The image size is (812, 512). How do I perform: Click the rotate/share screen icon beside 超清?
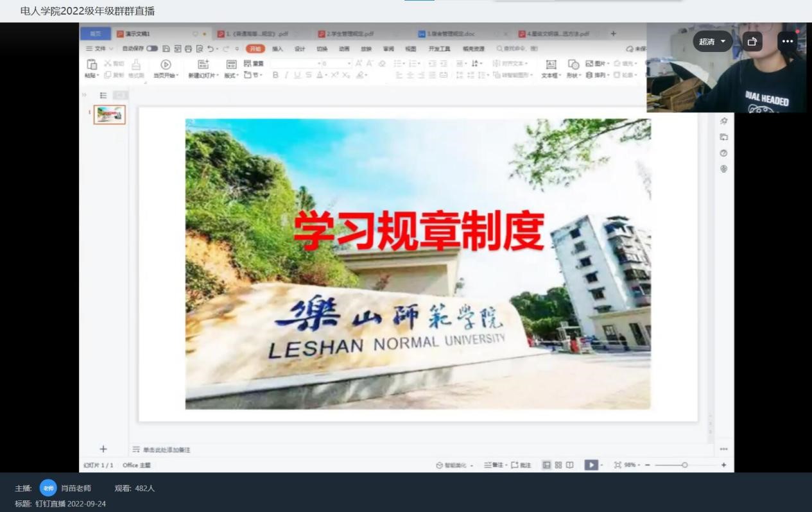pyautogui.click(x=752, y=41)
